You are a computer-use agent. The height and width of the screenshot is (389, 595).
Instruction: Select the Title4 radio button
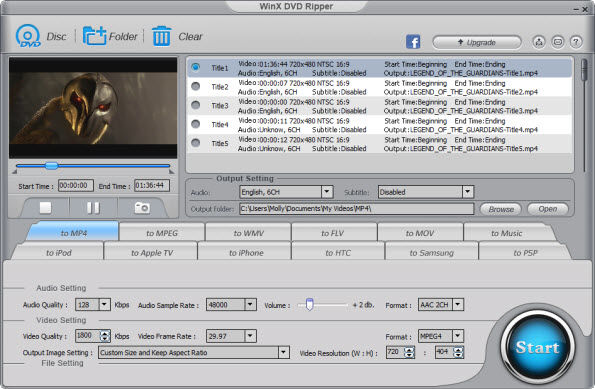(x=195, y=124)
